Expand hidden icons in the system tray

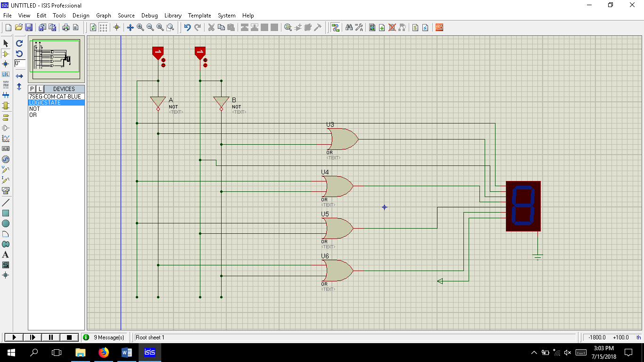pyautogui.click(x=534, y=352)
